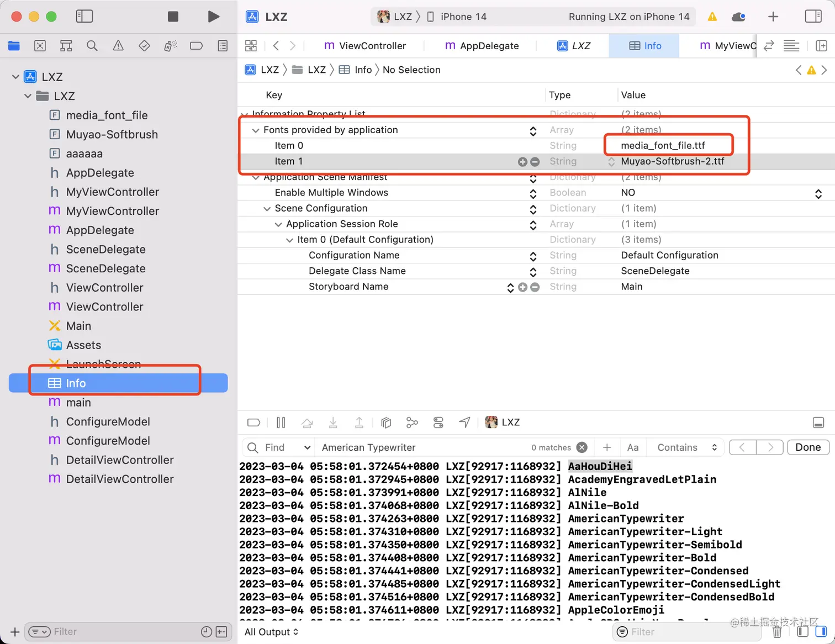
Task: Select the Info tab
Action: click(645, 46)
